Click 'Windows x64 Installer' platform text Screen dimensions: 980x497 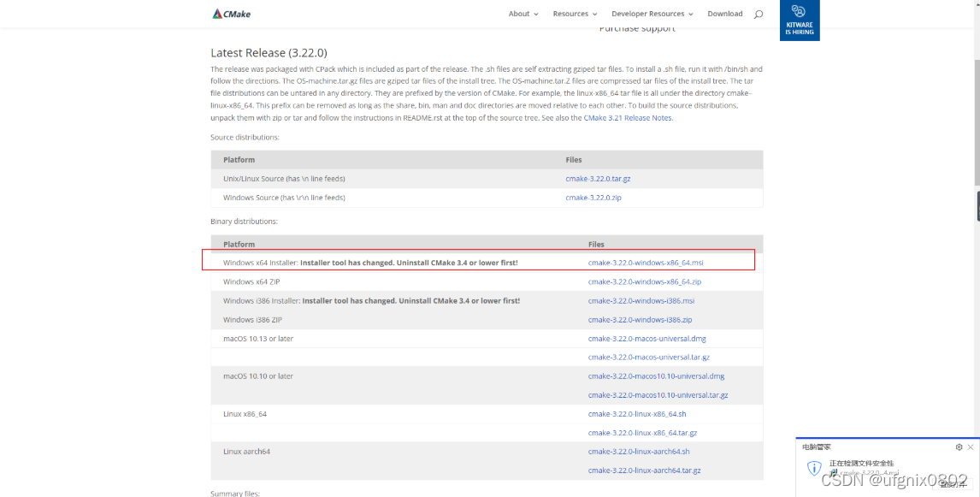pos(261,263)
